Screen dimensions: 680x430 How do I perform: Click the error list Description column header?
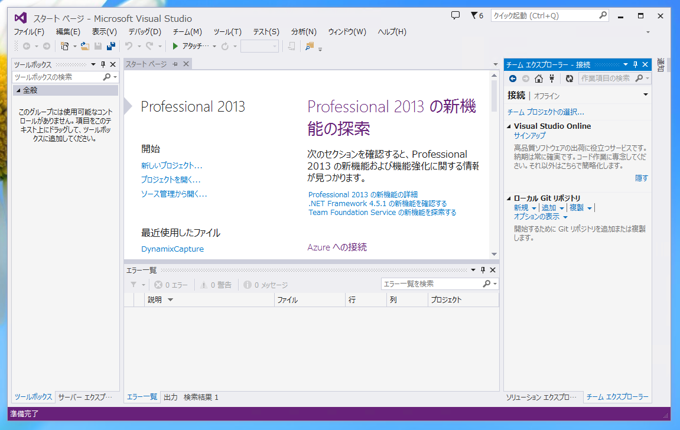click(x=210, y=300)
